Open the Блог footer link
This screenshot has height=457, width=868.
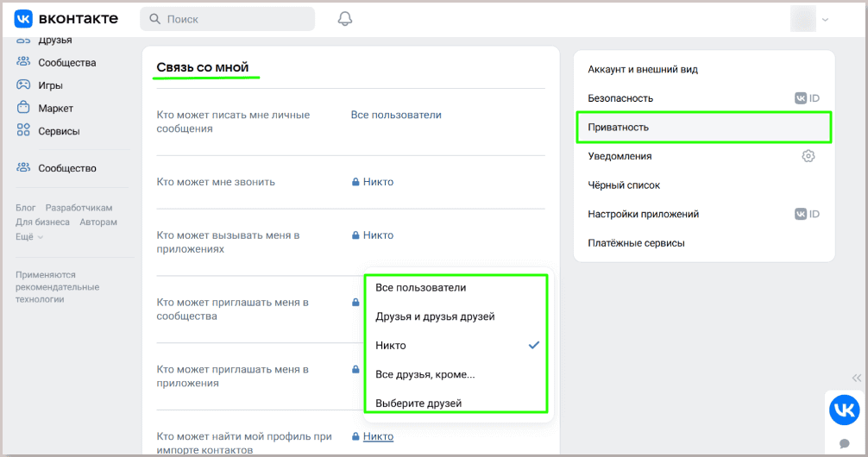[26, 208]
